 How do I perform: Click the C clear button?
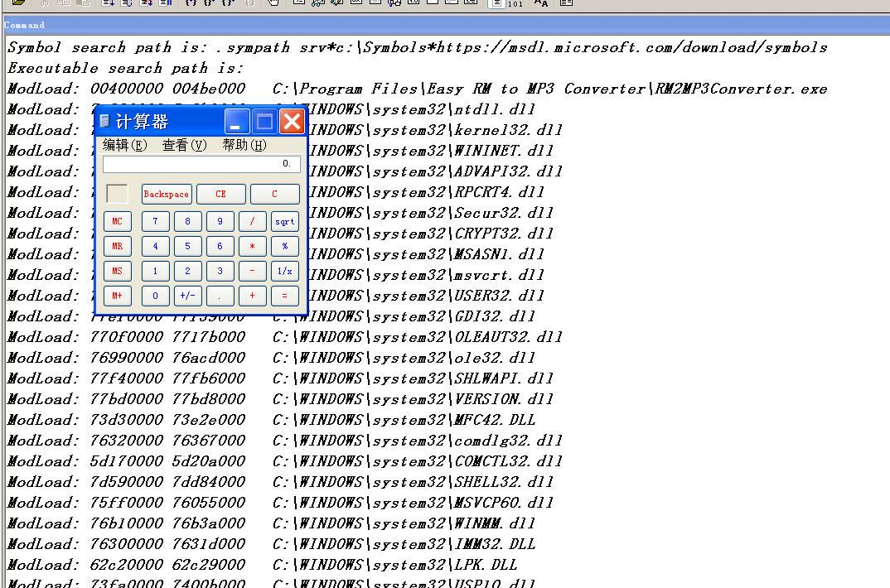tap(275, 194)
